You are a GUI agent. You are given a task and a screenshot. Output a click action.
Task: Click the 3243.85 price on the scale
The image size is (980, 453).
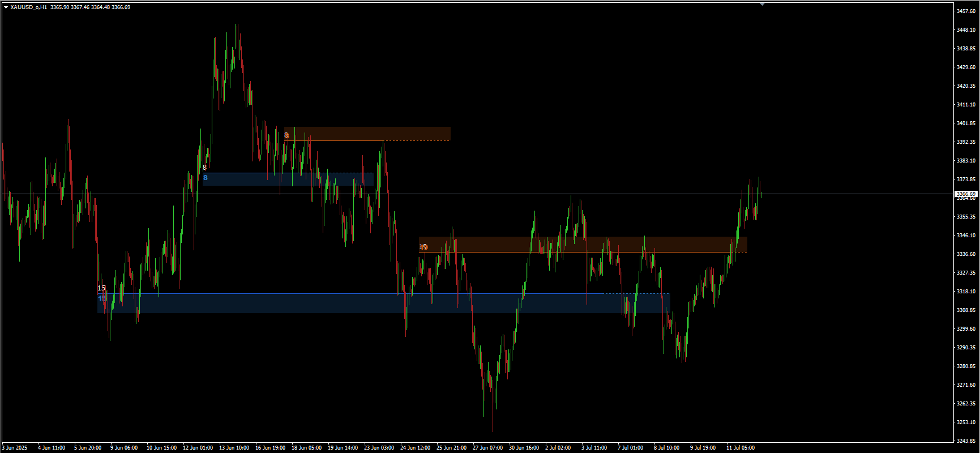(x=966, y=441)
